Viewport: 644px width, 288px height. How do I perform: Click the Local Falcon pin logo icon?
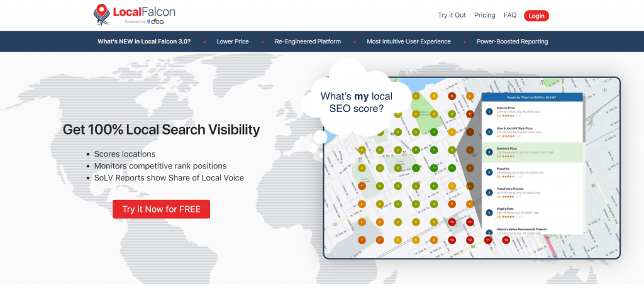coord(100,14)
